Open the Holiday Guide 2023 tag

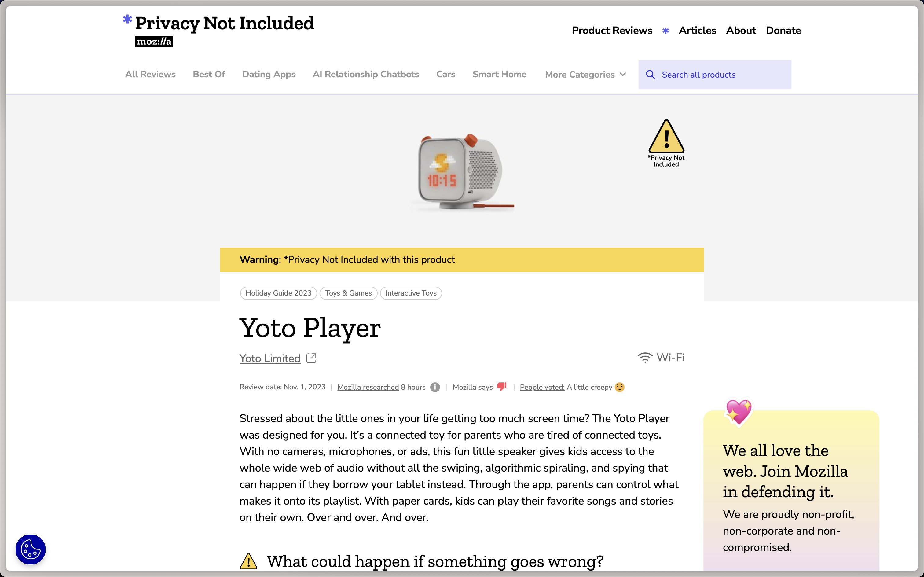click(x=278, y=293)
